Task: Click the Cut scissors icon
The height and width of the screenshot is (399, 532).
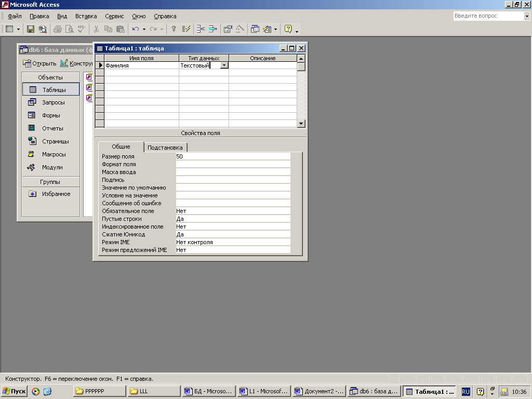Action: [x=96, y=29]
